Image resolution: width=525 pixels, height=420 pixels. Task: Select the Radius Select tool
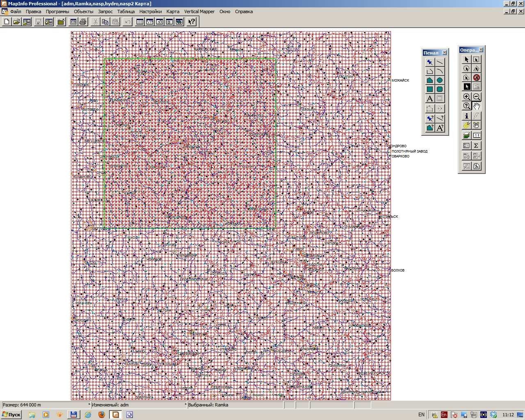466,68
